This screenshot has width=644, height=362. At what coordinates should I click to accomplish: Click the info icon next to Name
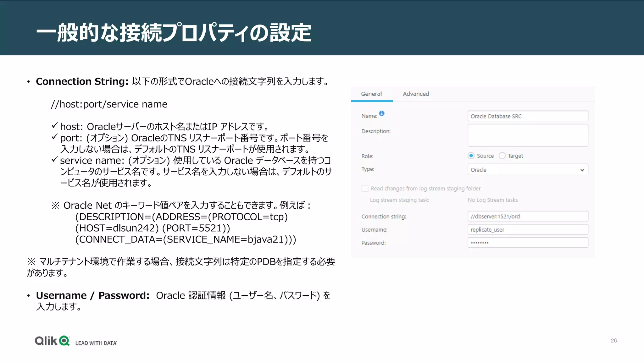click(381, 113)
